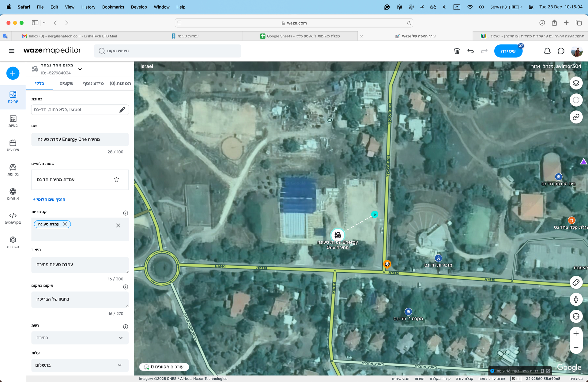Viewport: 588px width, 382px height.
Task: Click the הוסף שם חלופי link
Action: point(49,199)
